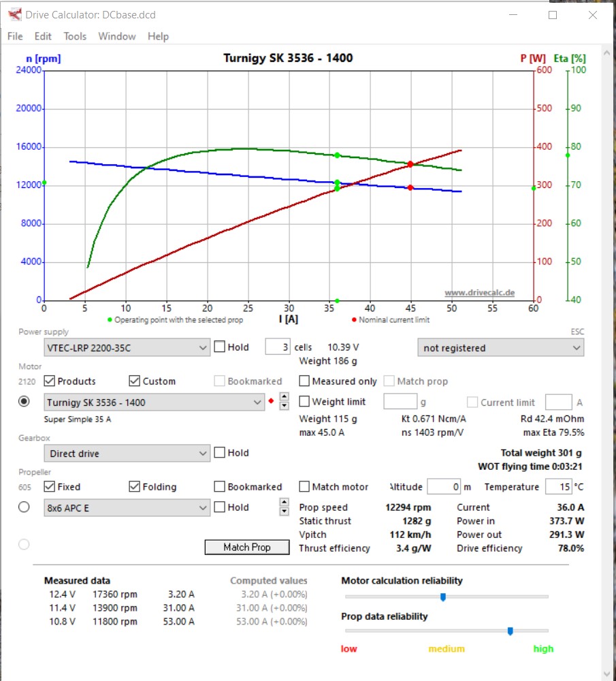The width and height of the screenshot is (616, 681).
Task: Enable the Measured only checkbox
Action: [x=305, y=381]
